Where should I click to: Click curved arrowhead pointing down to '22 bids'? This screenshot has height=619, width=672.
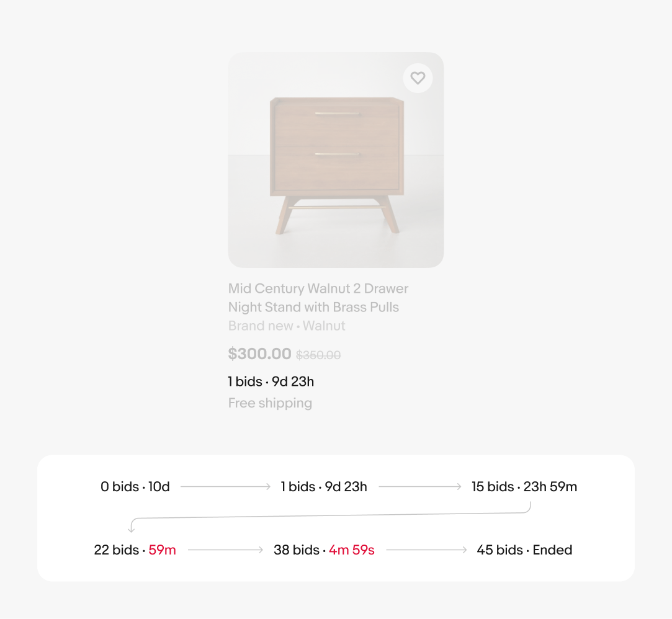132,528
